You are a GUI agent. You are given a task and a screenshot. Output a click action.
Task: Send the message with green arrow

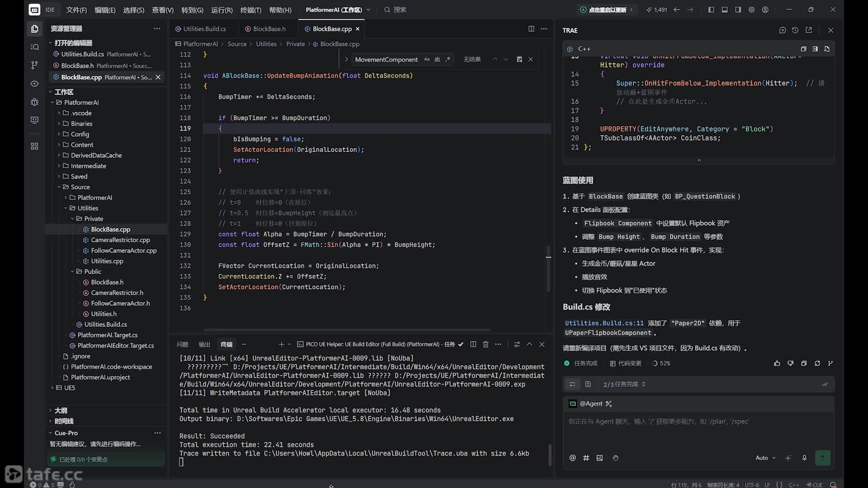[823, 458]
